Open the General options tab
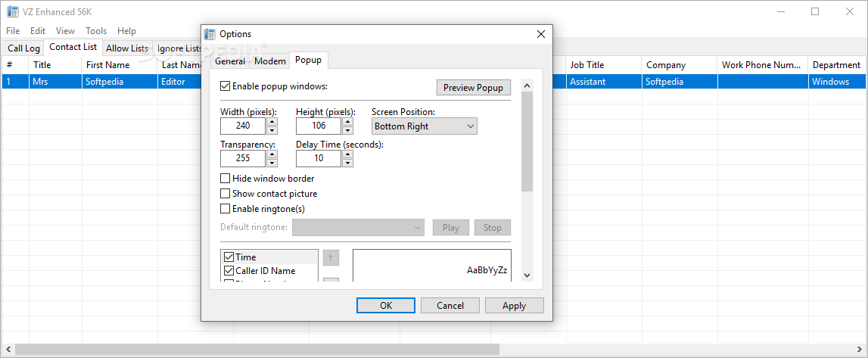Viewport: 868px width, 358px height. point(230,61)
